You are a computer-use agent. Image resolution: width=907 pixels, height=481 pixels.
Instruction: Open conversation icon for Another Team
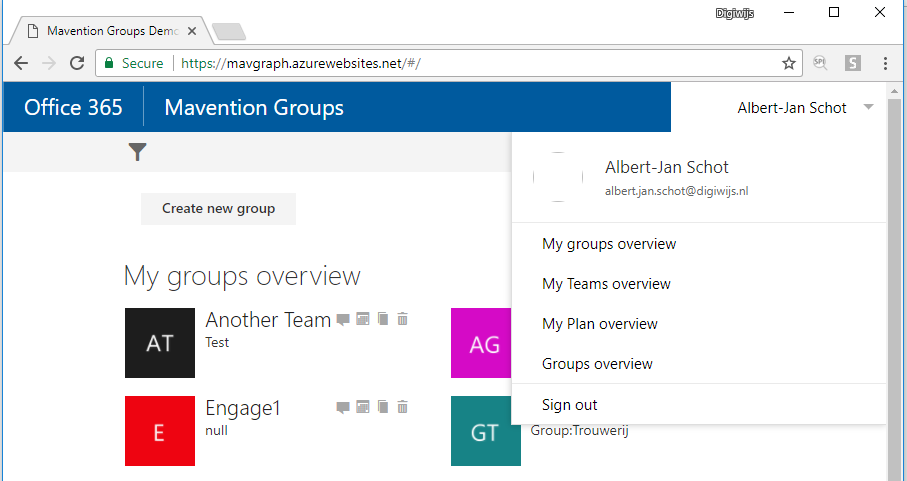343,319
